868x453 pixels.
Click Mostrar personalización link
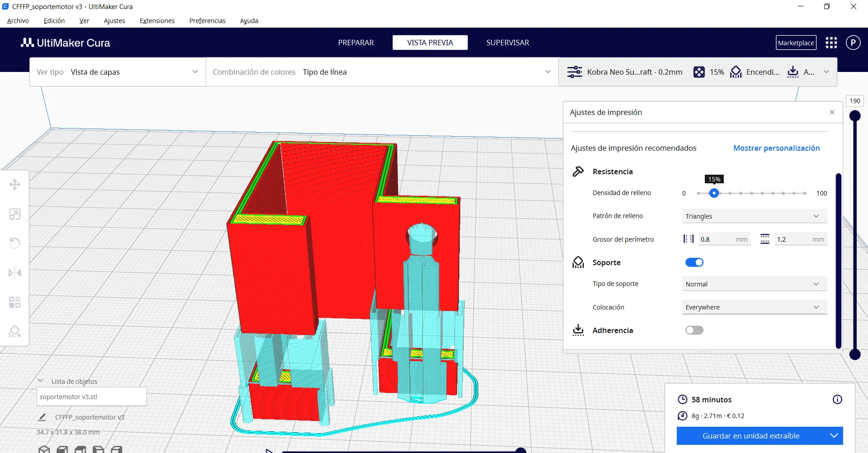pos(776,148)
